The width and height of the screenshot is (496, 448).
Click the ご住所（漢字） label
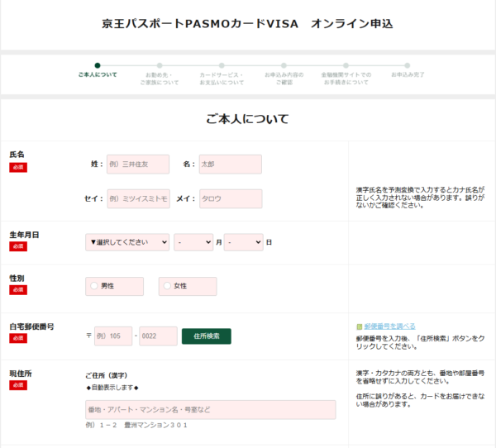107,375
